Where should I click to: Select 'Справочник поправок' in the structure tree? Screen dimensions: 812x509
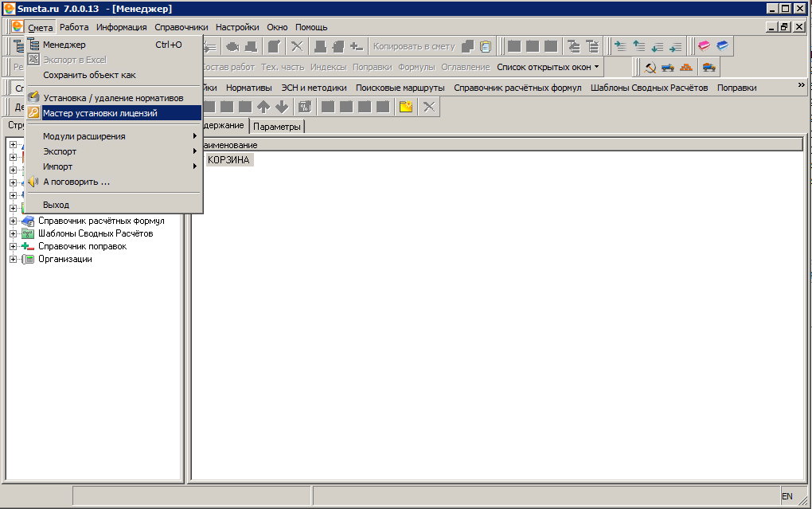(x=82, y=246)
